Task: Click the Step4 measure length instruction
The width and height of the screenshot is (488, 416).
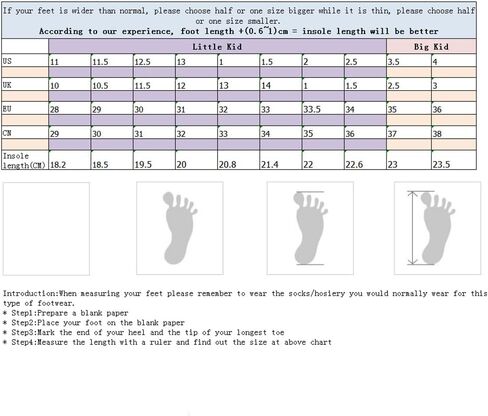Action: (167, 342)
